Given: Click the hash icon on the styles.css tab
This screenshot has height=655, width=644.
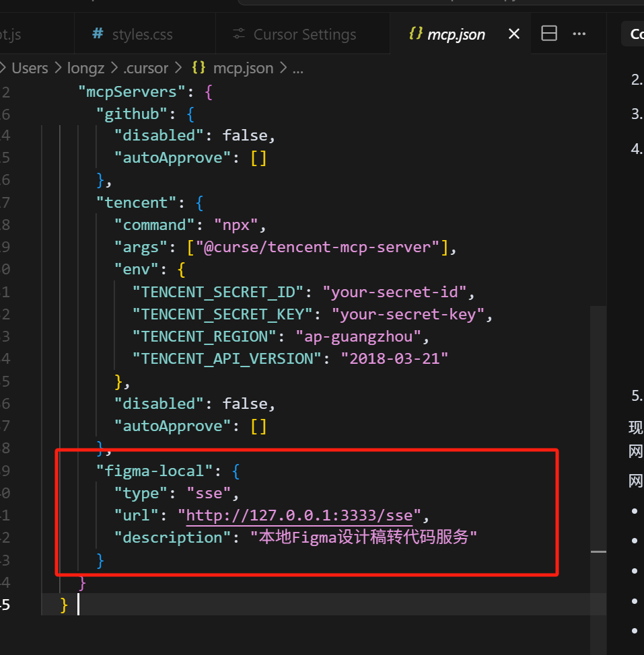Looking at the screenshot, I should [x=98, y=34].
